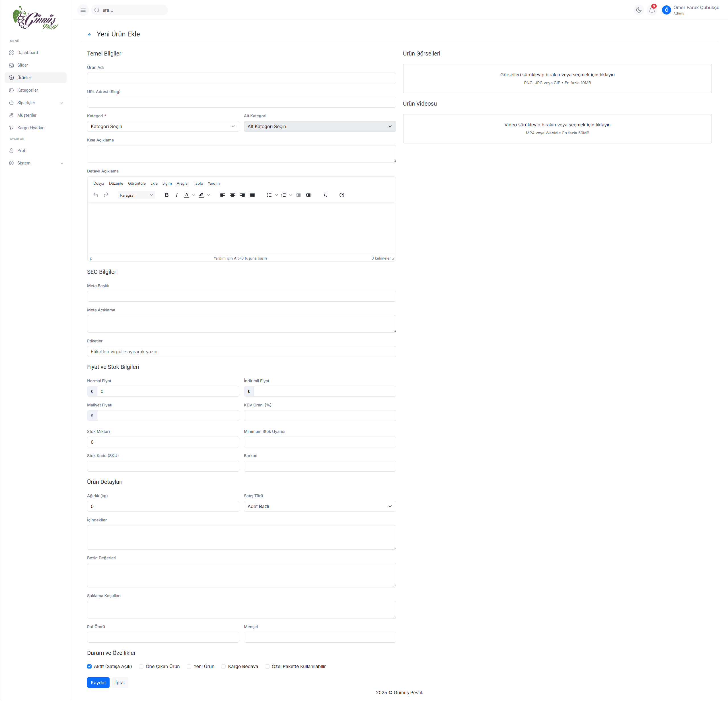Open text color picker arrow
Image resolution: width=728 pixels, height=701 pixels.
coord(194,195)
